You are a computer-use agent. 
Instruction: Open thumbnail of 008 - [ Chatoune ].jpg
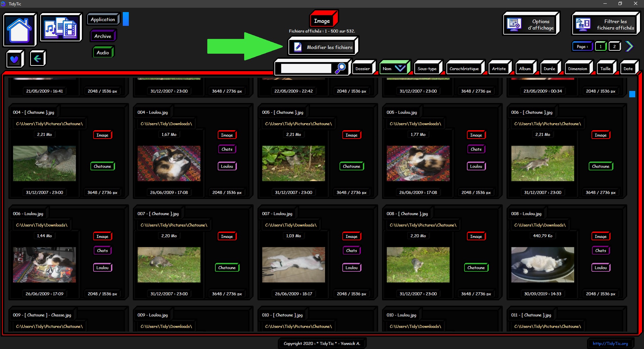[418, 265]
